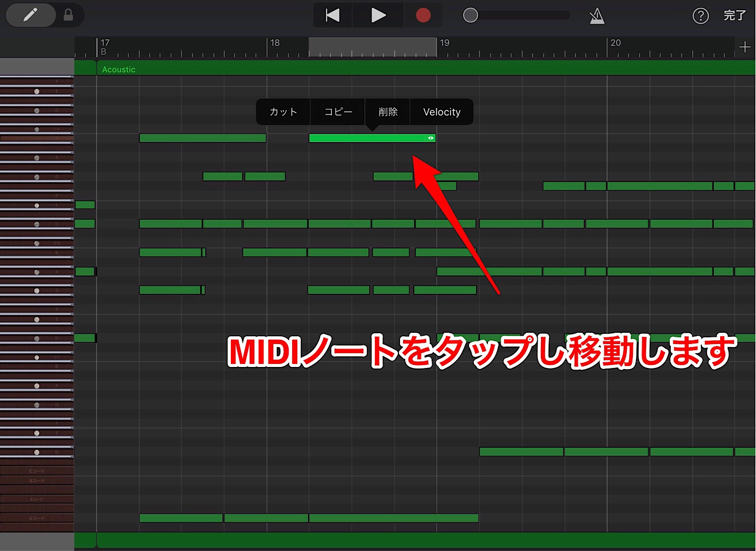Choose カット from the note popup menu
The height and width of the screenshot is (551, 756).
(283, 112)
